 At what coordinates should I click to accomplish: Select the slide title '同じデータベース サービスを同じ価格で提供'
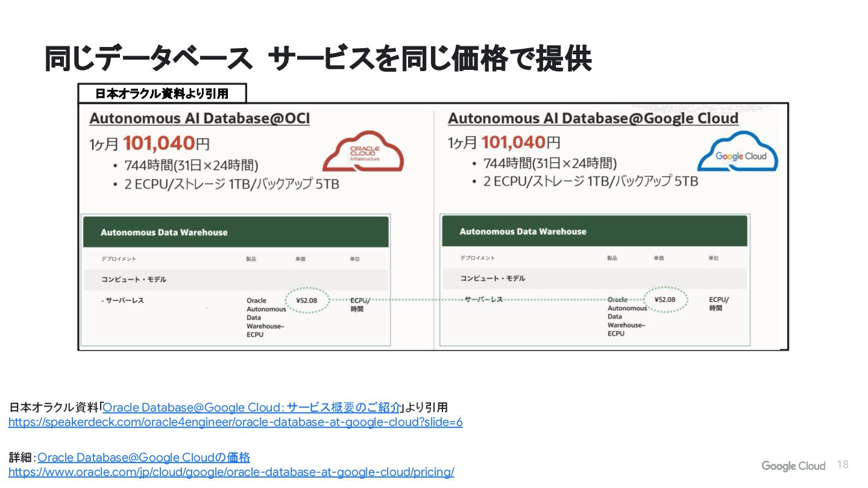(318, 58)
